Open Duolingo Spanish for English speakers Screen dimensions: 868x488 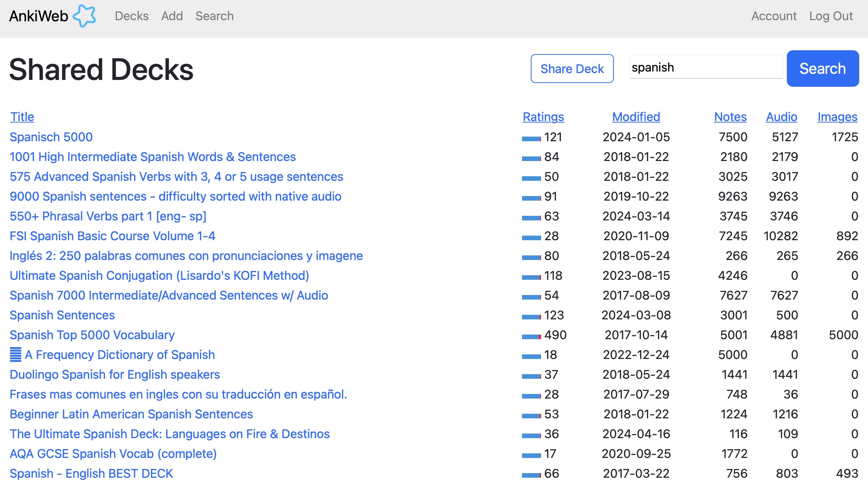click(x=115, y=375)
